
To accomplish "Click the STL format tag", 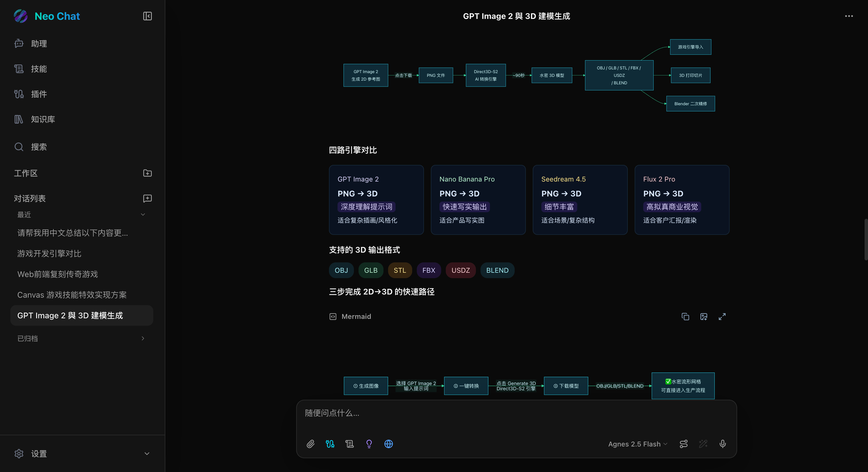I will [x=400, y=270].
